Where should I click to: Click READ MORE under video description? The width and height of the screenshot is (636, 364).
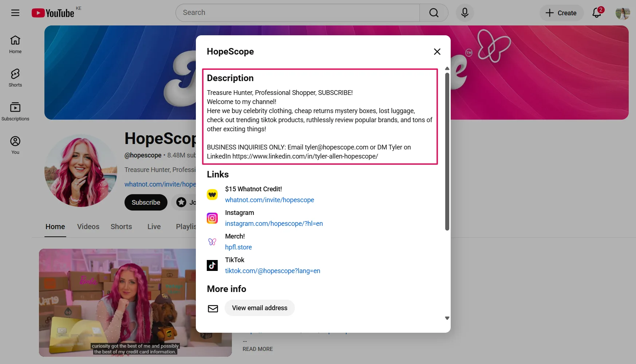click(x=258, y=349)
